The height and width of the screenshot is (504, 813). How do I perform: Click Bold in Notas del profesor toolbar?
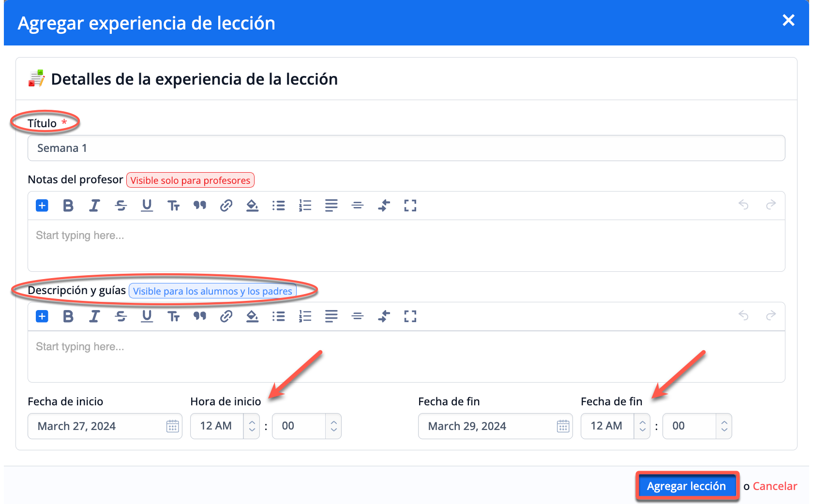[68, 206]
